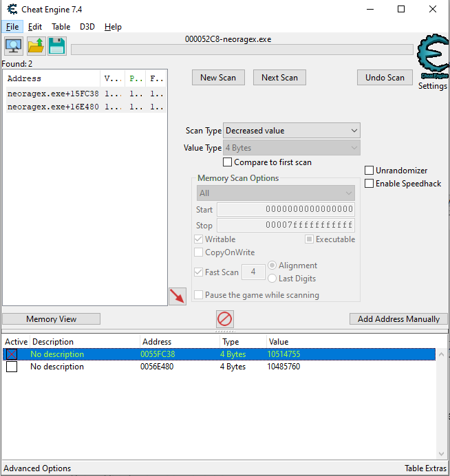This screenshot has height=476, width=450.
Task: Click the Start address field
Action: (x=286, y=209)
